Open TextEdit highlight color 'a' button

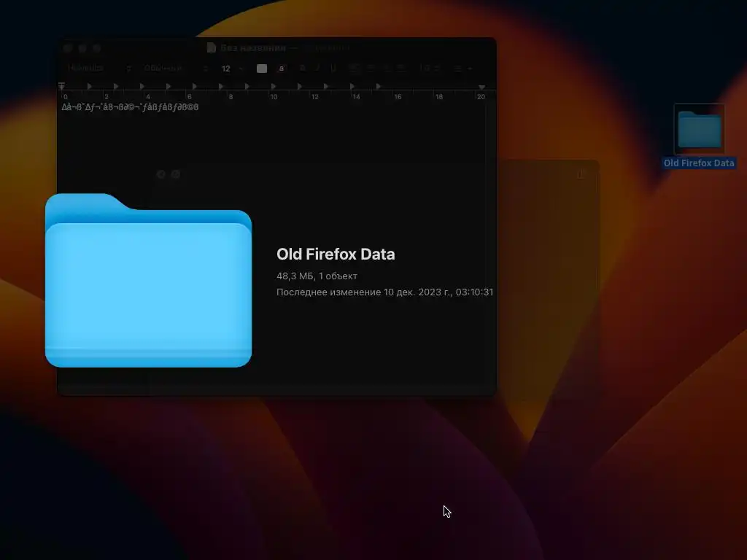point(282,69)
